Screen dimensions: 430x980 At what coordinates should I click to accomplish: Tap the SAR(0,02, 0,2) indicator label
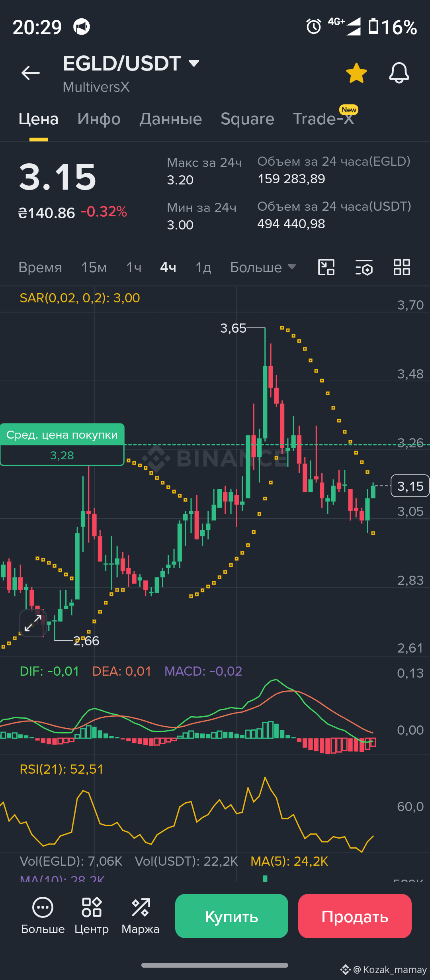80,298
